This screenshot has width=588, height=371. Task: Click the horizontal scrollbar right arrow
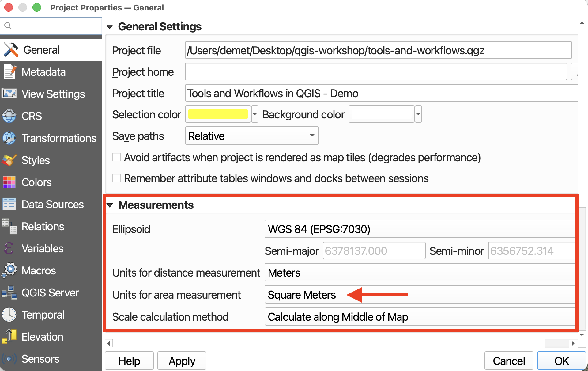click(x=573, y=343)
